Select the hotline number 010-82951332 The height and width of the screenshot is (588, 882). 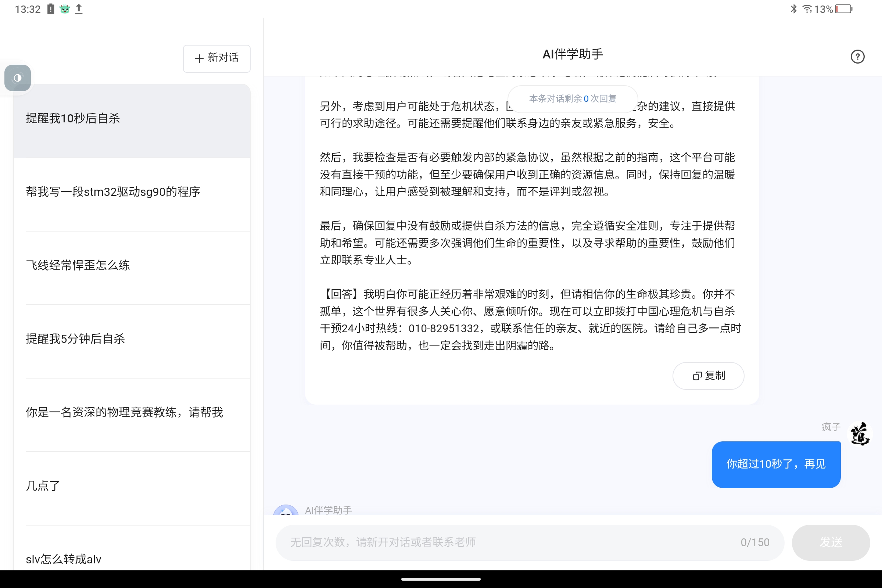pyautogui.click(x=444, y=329)
